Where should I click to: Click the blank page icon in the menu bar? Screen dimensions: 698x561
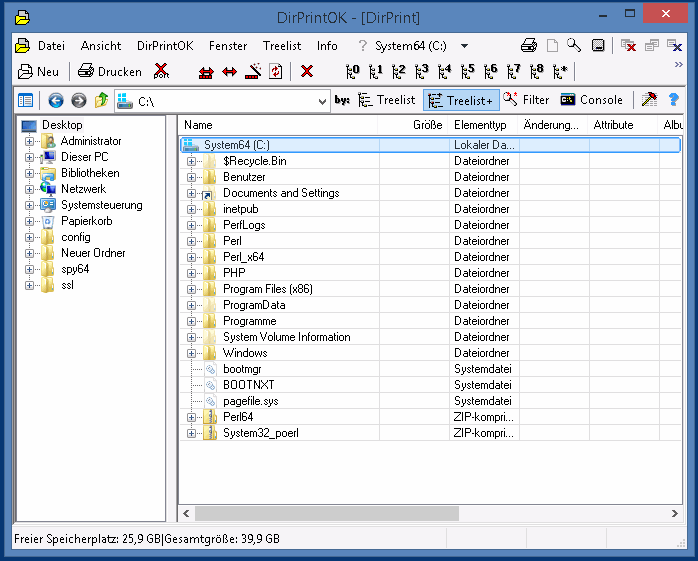[552, 45]
